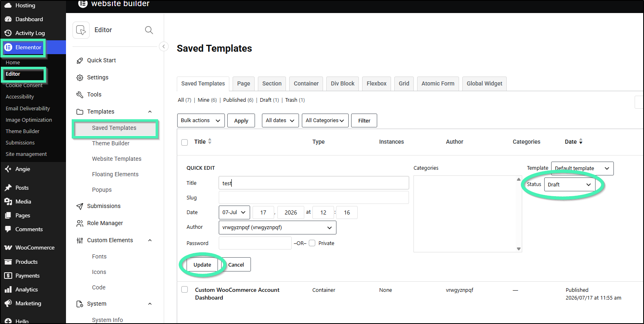Switch to the Page tab

tap(244, 84)
